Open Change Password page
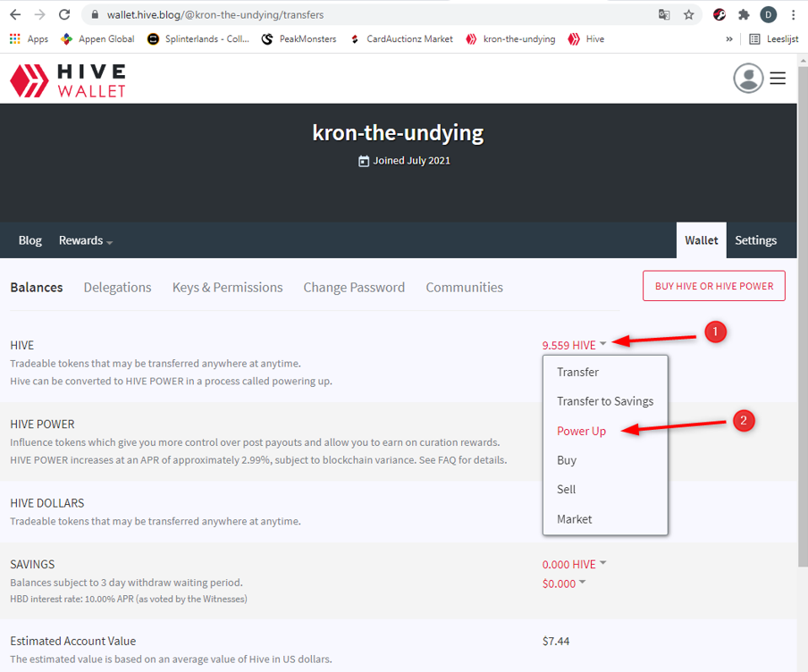 pos(354,288)
